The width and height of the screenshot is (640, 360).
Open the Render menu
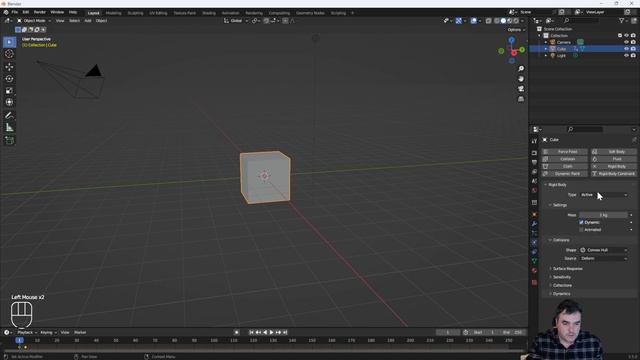point(40,12)
